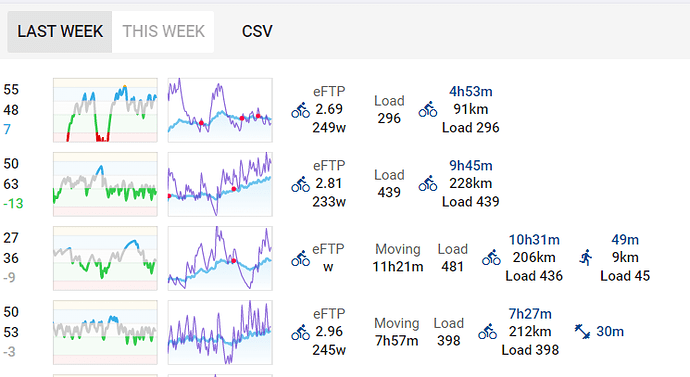This screenshot has height=377, width=690.
Task: Open the 4h53m ride time link
Action: [470, 92]
